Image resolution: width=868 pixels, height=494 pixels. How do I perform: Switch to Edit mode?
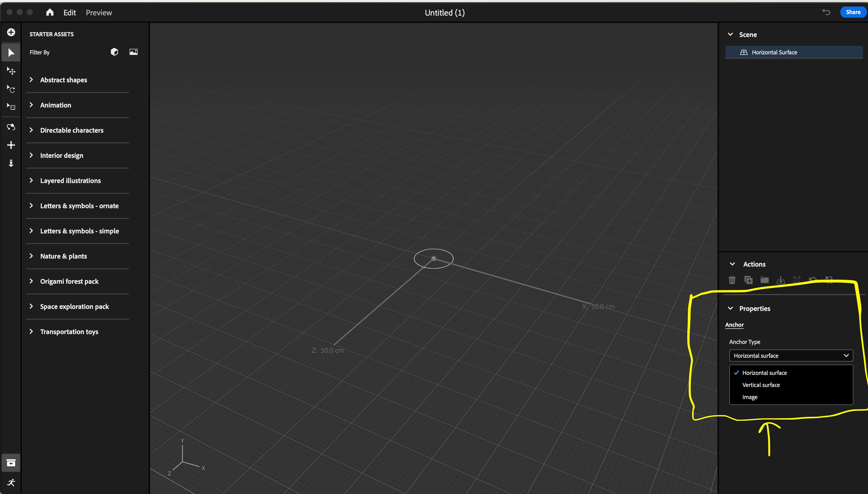70,13
